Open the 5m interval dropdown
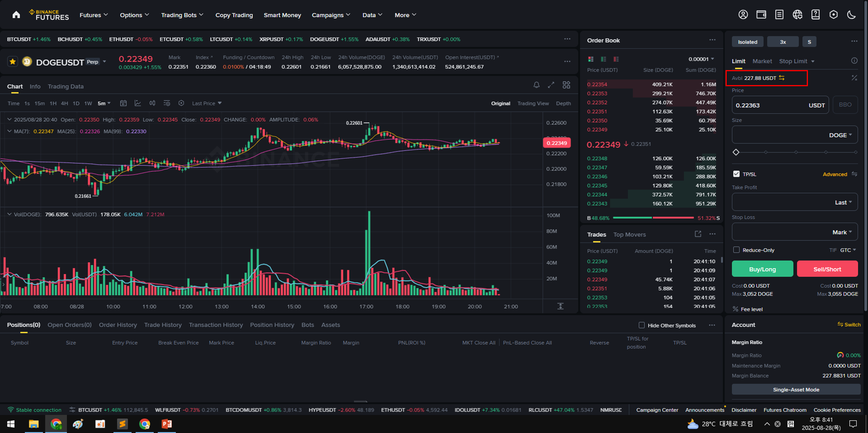Image resolution: width=868 pixels, height=433 pixels. click(x=104, y=103)
